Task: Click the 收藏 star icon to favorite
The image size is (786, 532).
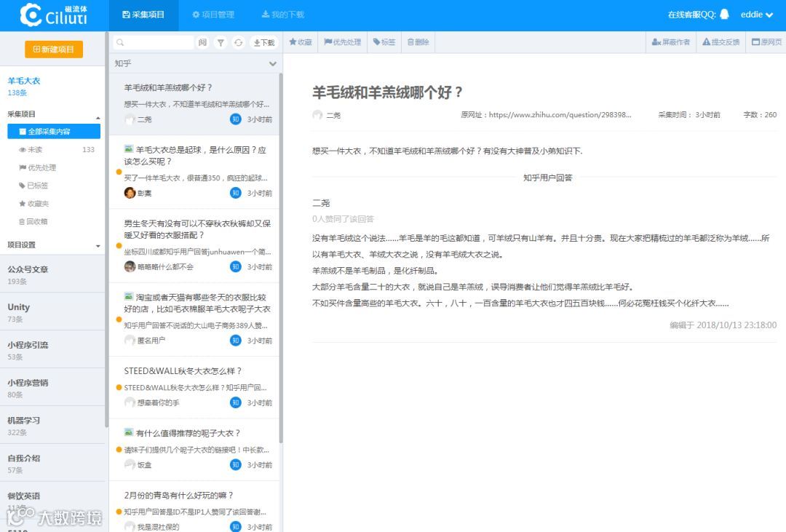Action: [x=300, y=42]
